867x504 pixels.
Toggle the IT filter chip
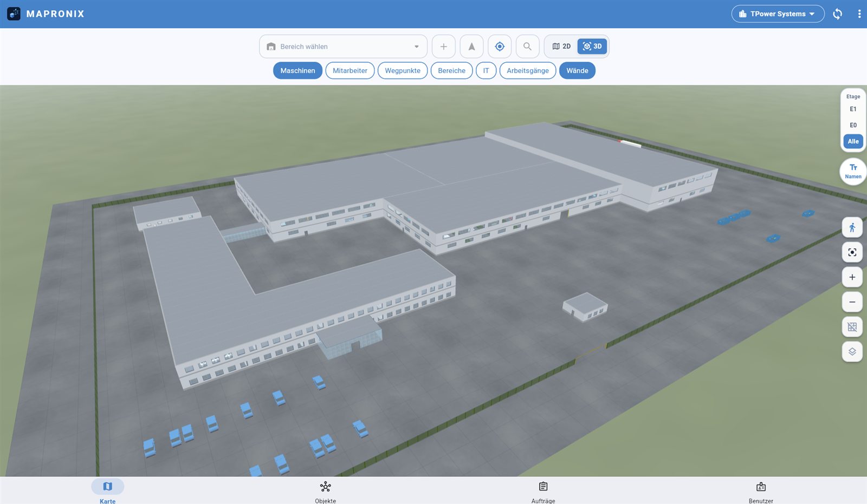point(486,70)
